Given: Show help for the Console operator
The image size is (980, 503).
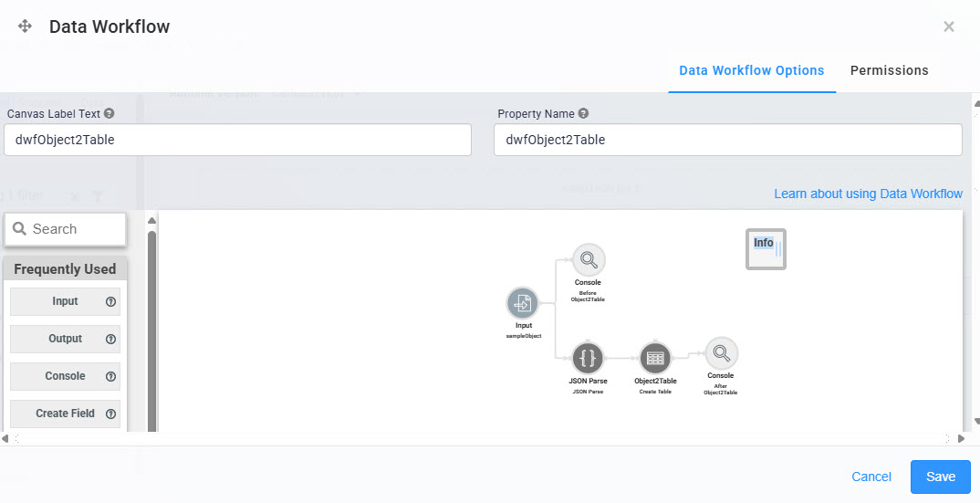Looking at the screenshot, I should click(x=110, y=377).
